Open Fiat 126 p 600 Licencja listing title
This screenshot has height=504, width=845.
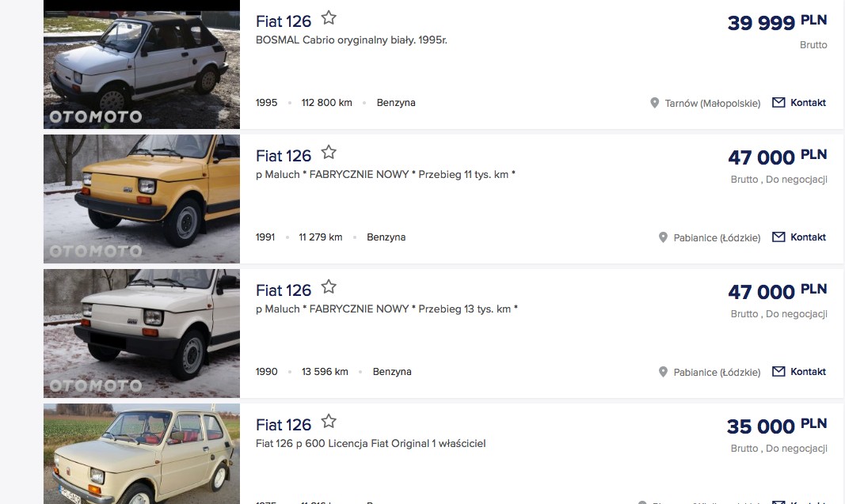(x=284, y=426)
